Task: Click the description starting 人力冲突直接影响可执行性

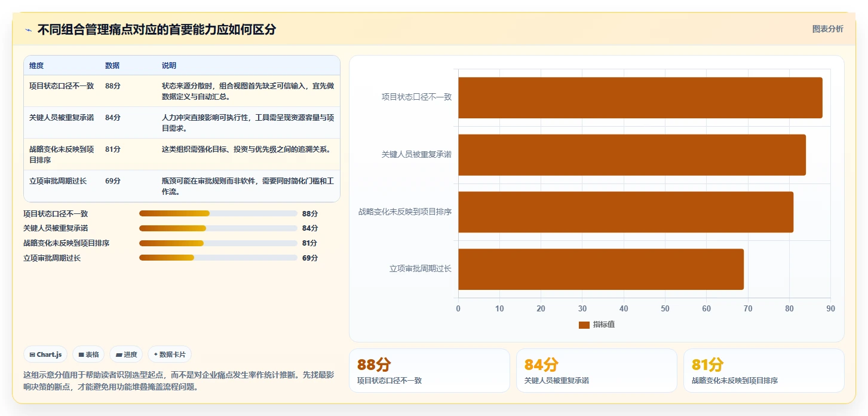Action: coord(248,123)
